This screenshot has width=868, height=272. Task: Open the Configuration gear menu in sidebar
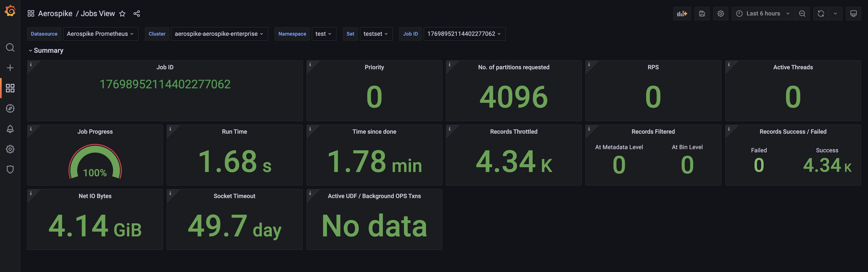10,149
